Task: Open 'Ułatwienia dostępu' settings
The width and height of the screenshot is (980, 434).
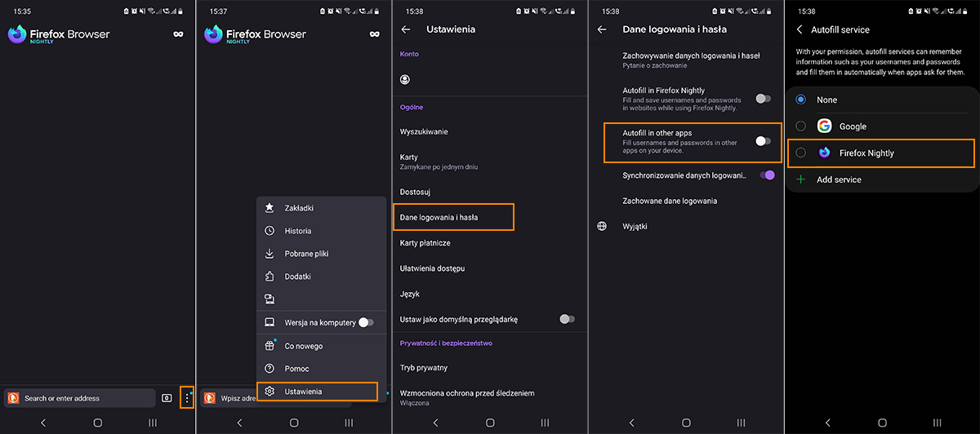Action: (490, 268)
